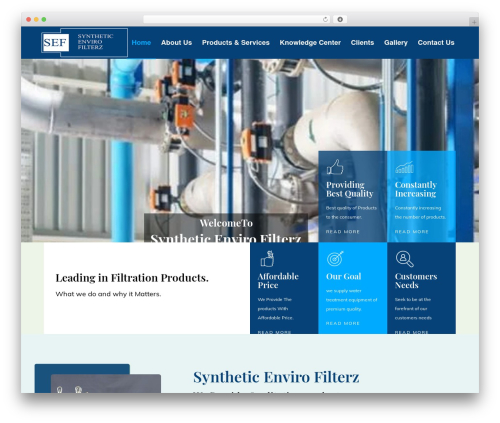Open Products & Services menu
Viewport: 500px width, 423px height.
pyautogui.click(x=235, y=43)
